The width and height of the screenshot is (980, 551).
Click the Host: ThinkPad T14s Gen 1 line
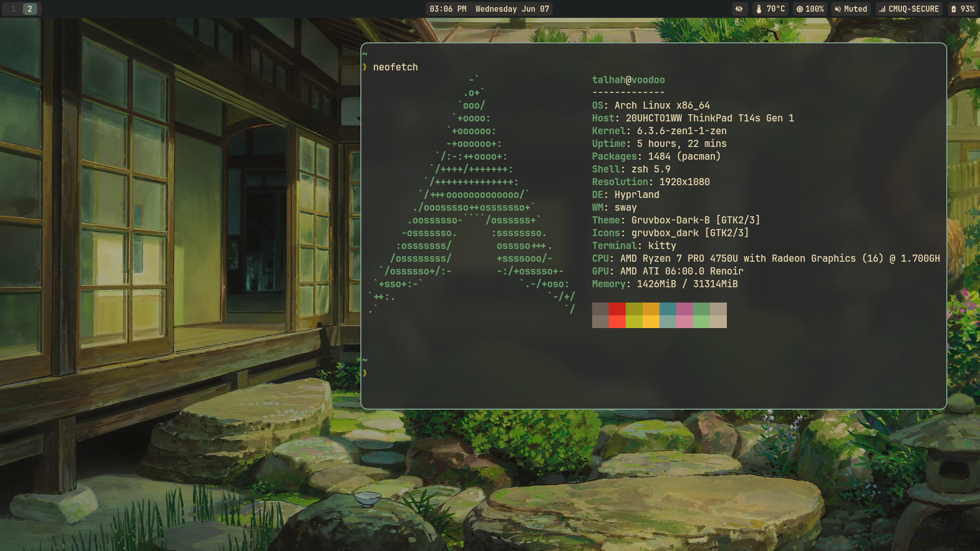[x=693, y=118]
